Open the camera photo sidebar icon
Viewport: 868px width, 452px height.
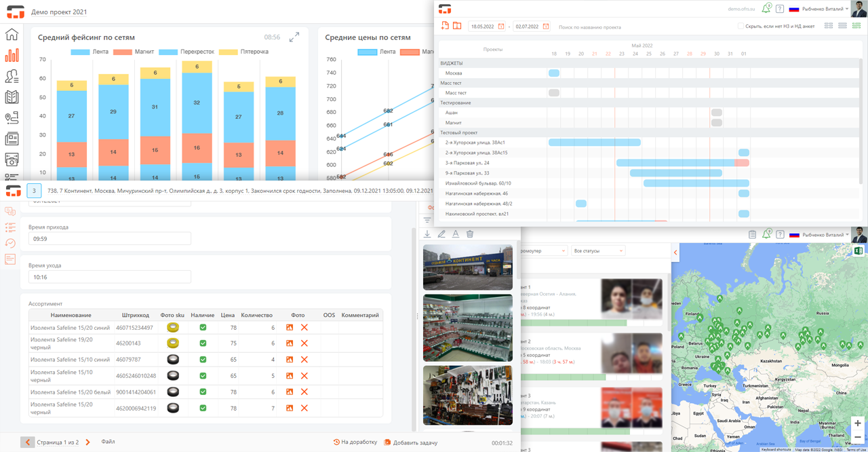click(12, 159)
